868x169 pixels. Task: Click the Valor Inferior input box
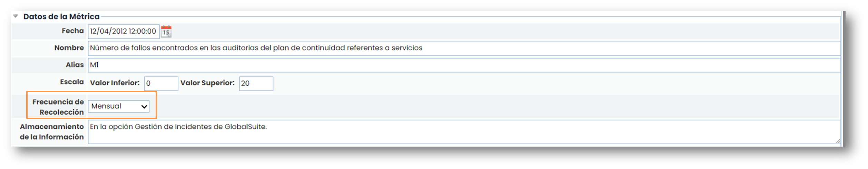pyautogui.click(x=161, y=84)
